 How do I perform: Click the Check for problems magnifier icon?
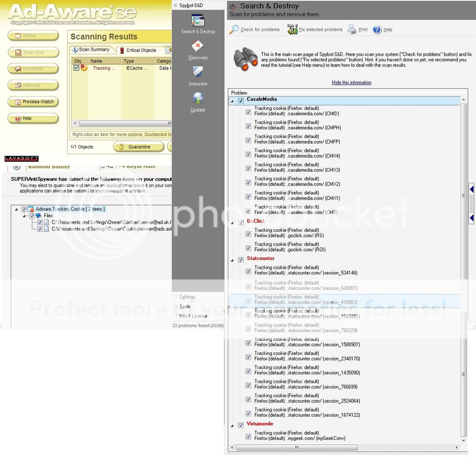pos(234,29)
